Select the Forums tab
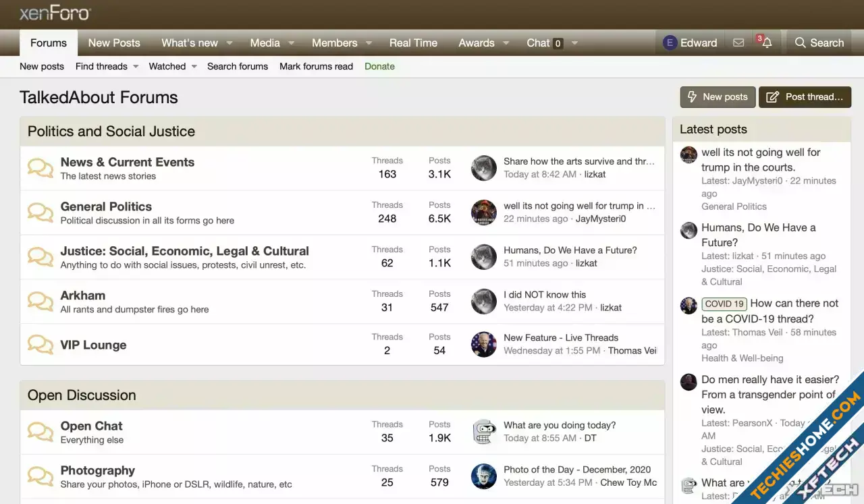This screenshot has height=504, width=864. 49,43
